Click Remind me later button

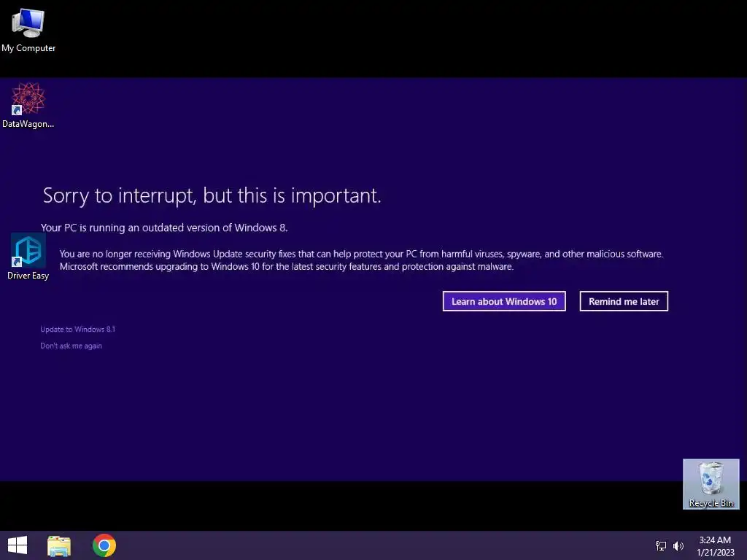[624, 301]
